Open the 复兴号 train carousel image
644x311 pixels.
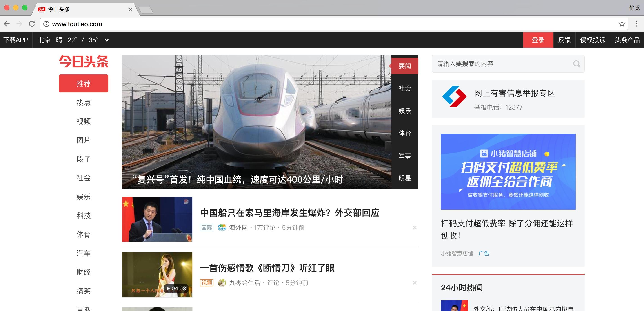pos(257,122)
